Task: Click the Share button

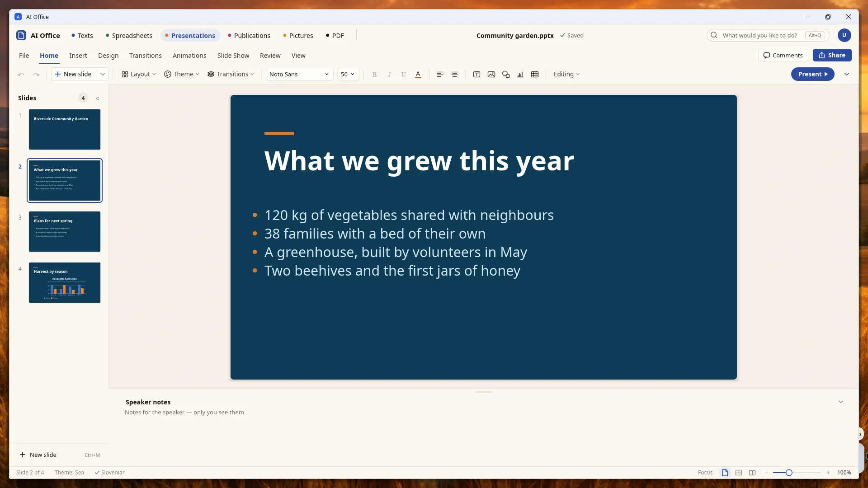Action: (x=832, y=55)
